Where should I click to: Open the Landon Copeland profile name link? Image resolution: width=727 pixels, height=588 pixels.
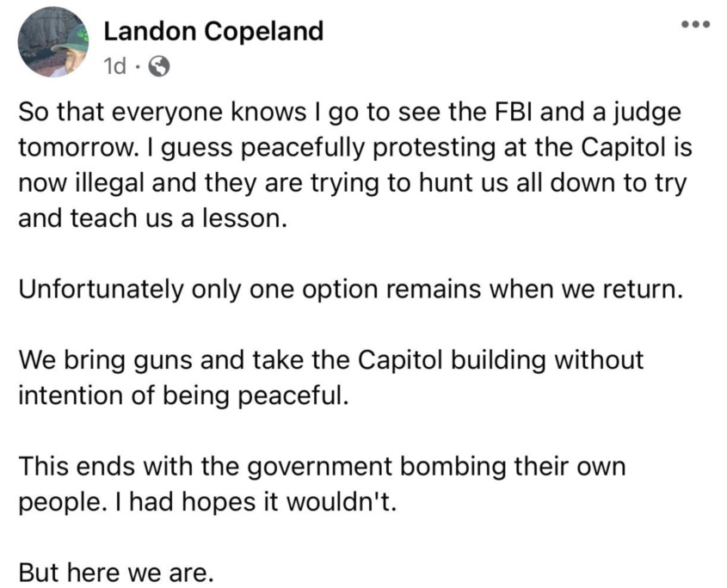pos(213,32)
